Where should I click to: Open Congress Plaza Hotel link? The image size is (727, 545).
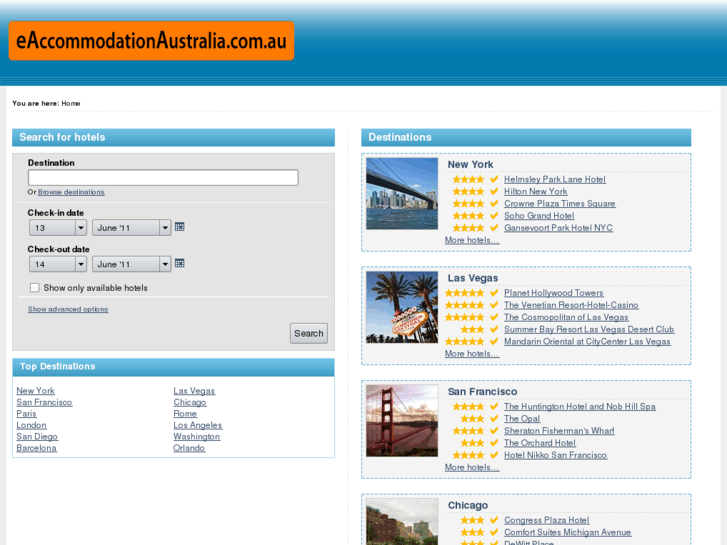pyautogui.click(x=547, y=520)
